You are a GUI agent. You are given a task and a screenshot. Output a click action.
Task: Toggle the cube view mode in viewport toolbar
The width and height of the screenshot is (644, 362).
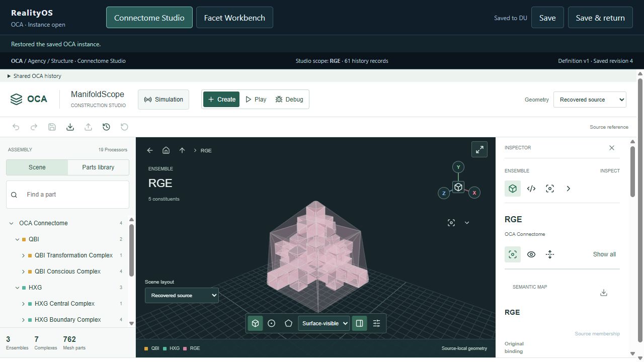click(255, 323)
